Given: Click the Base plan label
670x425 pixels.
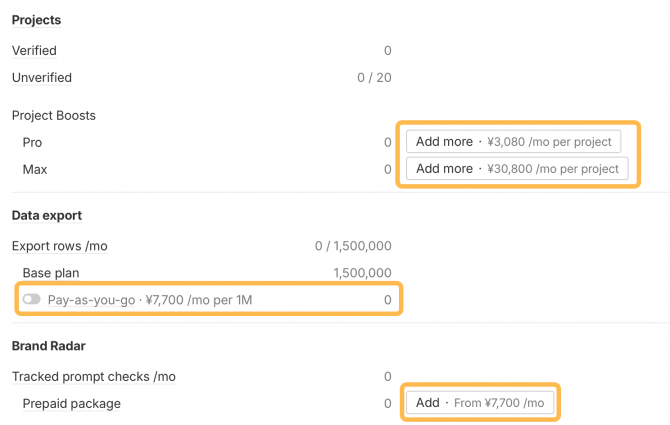Looking at the screenshot, I should pos(51,272).
